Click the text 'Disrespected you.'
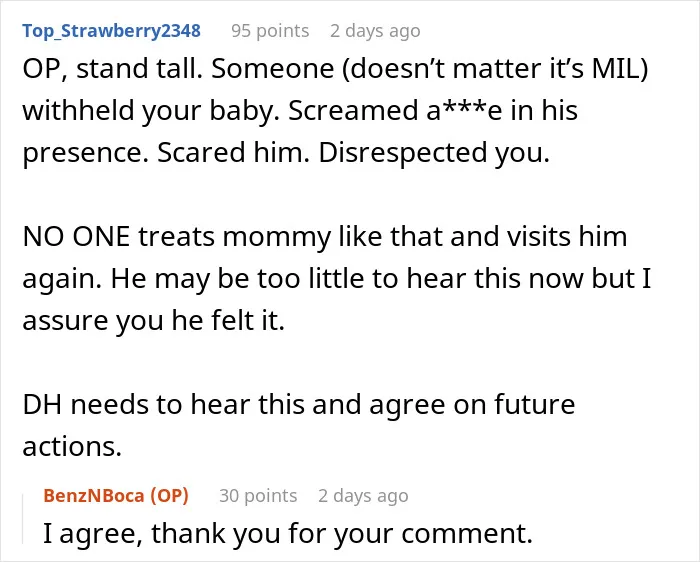Screen dimensions: 700x562 coord(434,153)
